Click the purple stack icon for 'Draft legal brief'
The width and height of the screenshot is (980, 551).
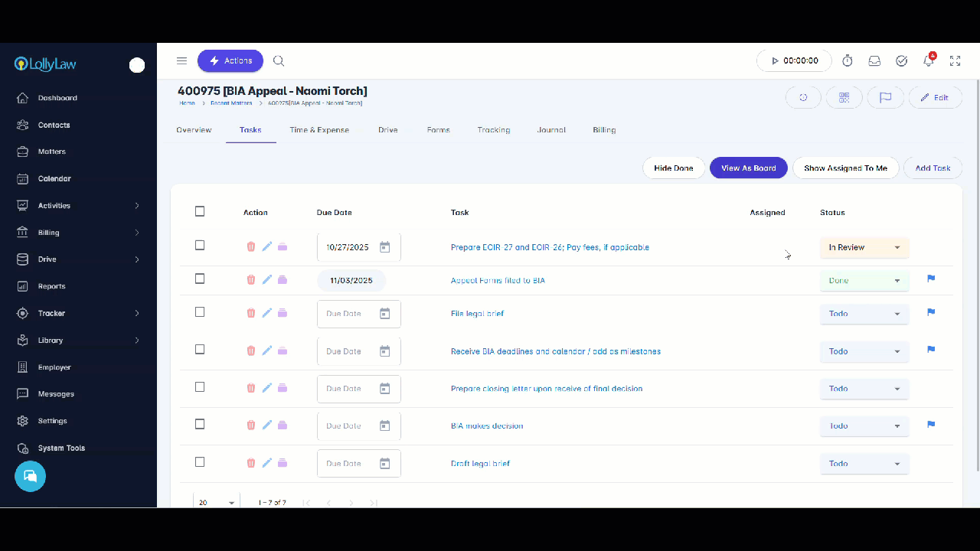point(283,463)
